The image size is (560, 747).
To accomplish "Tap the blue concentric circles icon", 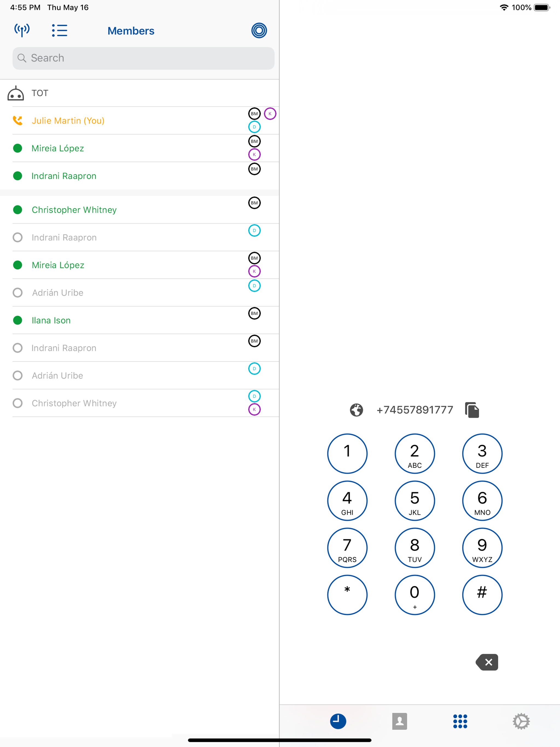I will [x=259, y=30].
